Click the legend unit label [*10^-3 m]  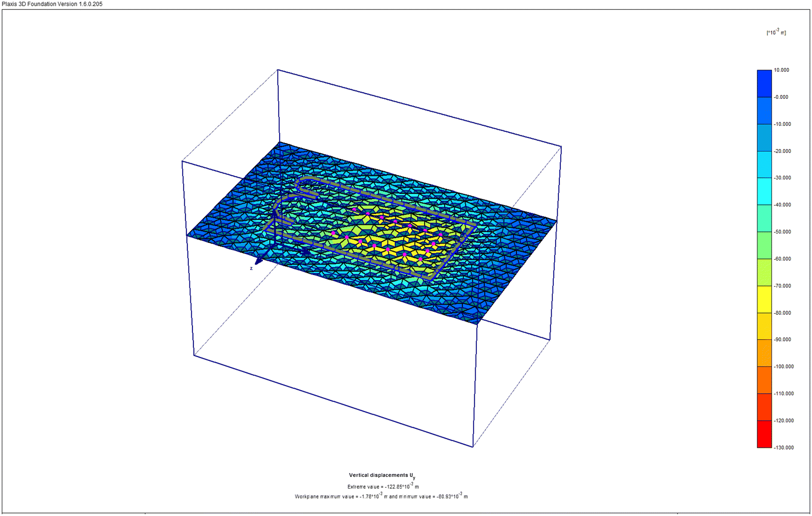coord(776,32)
